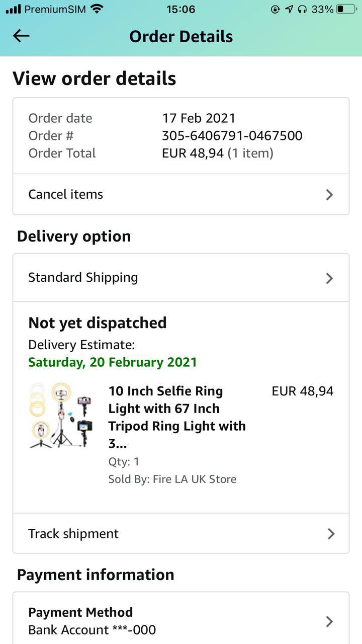Screen dimensions: 362x644
Task: Tap the Wi-Fi status icon
Action: (97, 9)
